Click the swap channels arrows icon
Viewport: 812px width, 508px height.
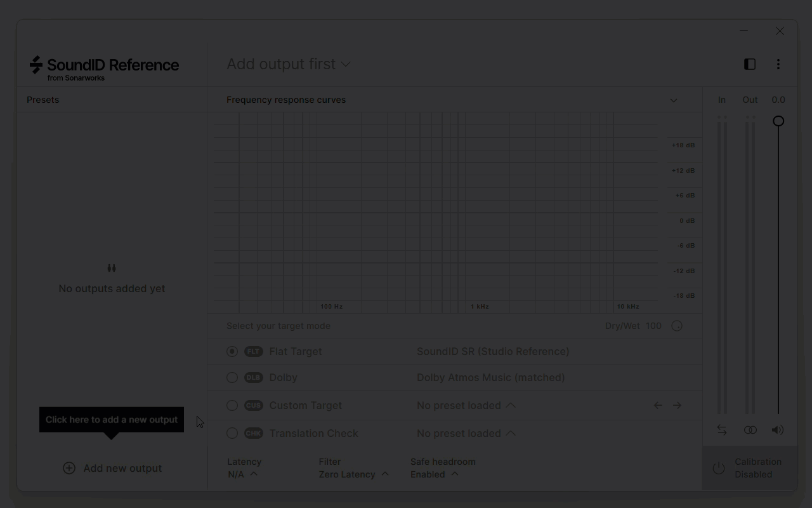click(722, 430)
